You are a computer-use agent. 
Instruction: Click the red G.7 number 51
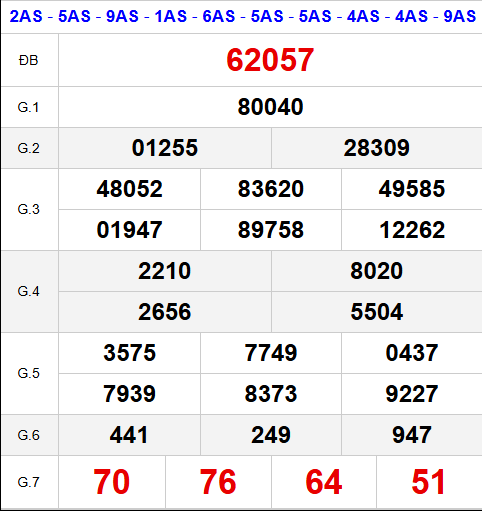[428, 482]
